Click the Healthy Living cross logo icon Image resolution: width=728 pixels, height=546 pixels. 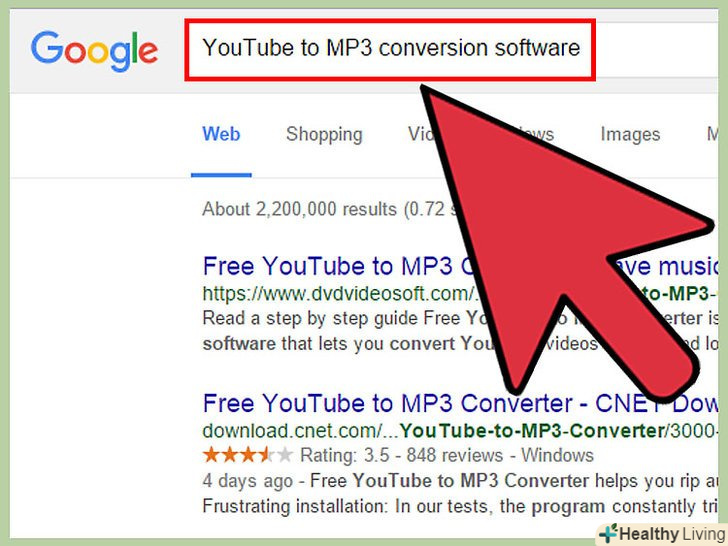608,533
